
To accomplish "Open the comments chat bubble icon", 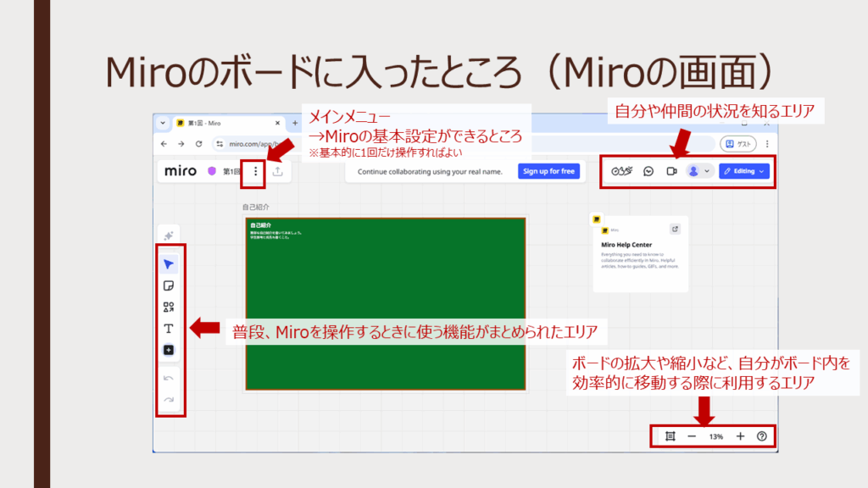I will click(648, 171).
